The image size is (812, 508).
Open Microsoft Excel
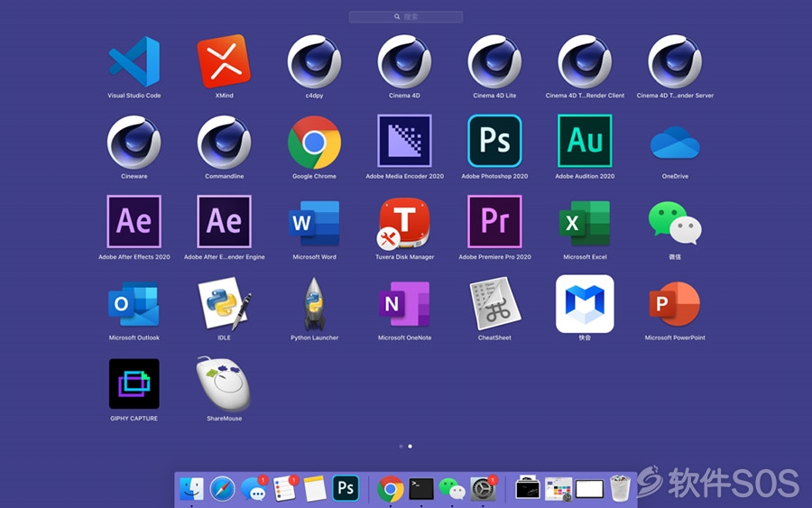(585, 223)
